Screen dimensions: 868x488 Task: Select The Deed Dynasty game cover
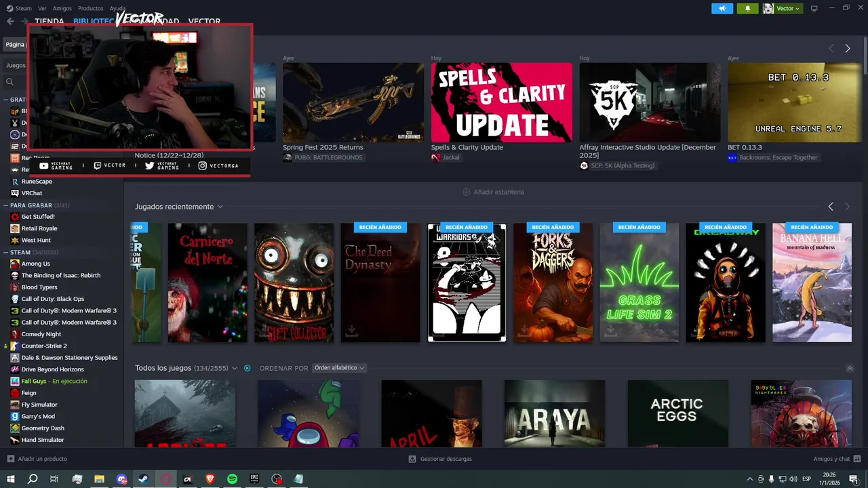(380, 283)
